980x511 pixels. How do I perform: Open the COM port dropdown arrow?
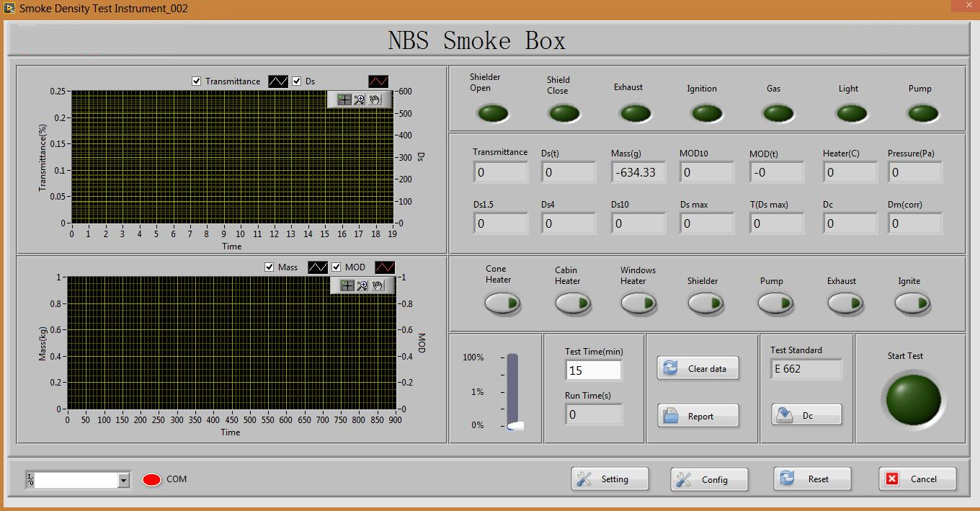pos(123,480)
